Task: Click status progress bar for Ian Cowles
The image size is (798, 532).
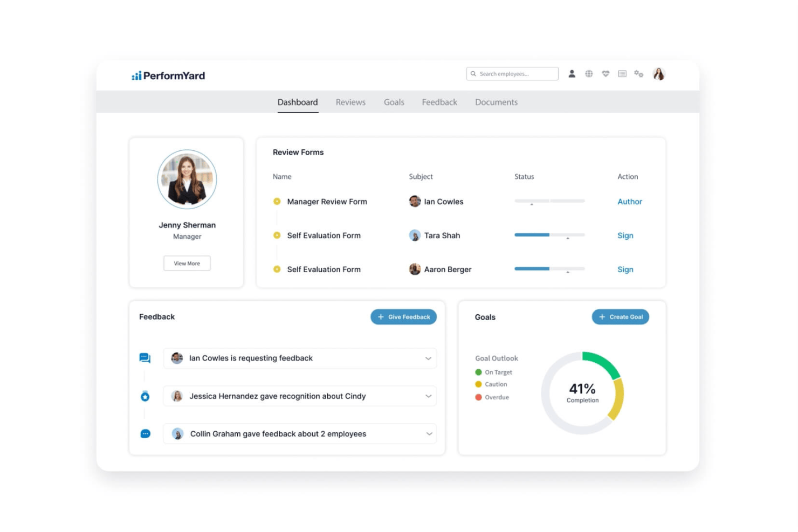Action: (549, 201)
